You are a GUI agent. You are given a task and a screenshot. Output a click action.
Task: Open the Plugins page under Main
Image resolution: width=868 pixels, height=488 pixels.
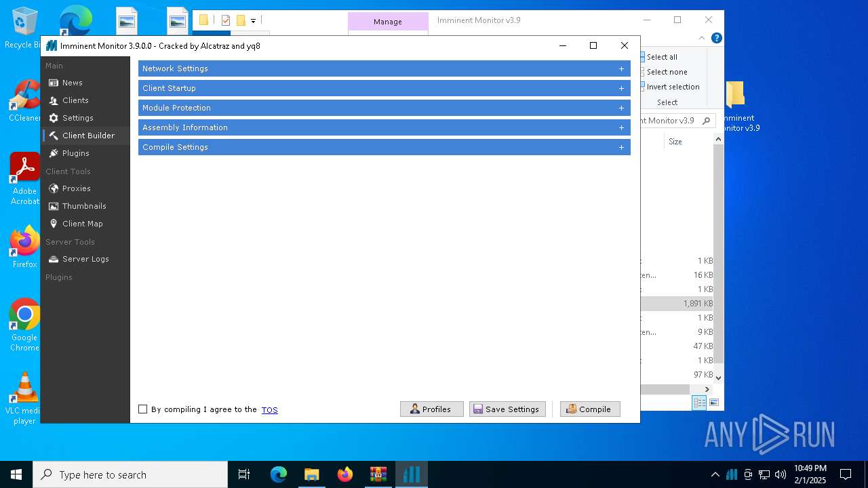coord(75,153)
